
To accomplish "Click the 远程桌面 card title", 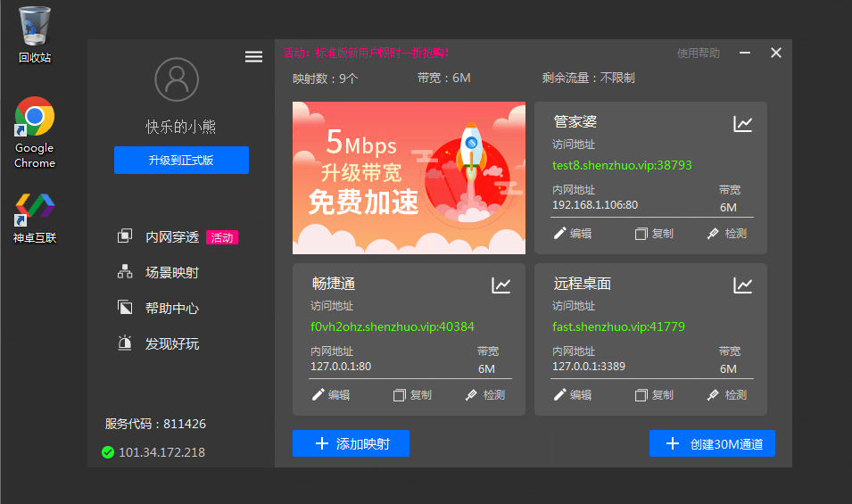I will click(582, 284).
